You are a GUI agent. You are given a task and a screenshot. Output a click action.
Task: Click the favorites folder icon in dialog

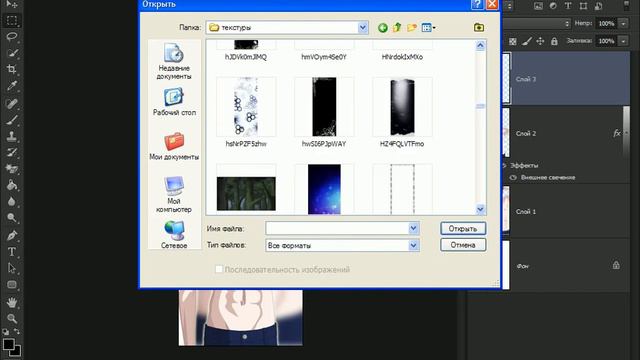coord(479,27)
